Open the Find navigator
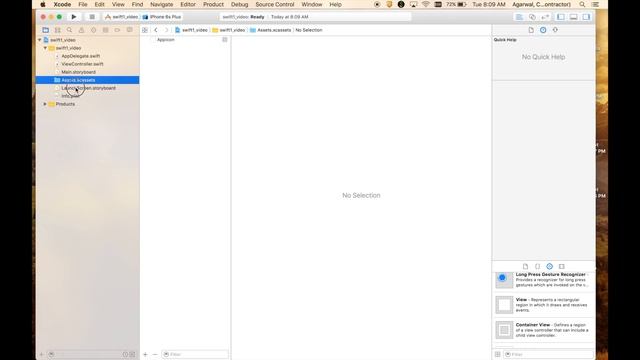The height and width of the screenshot is (360, 640). tap(69, 30)
